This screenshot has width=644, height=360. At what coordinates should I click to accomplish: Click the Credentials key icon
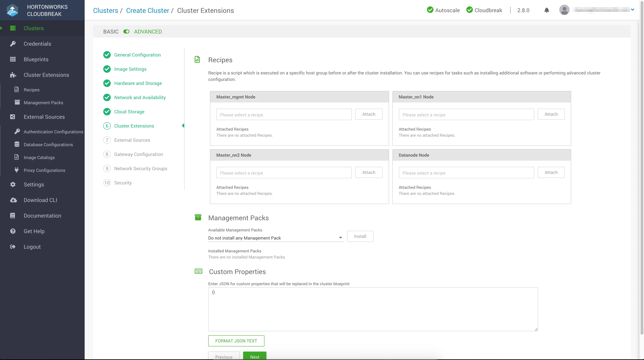coord(13,44)
